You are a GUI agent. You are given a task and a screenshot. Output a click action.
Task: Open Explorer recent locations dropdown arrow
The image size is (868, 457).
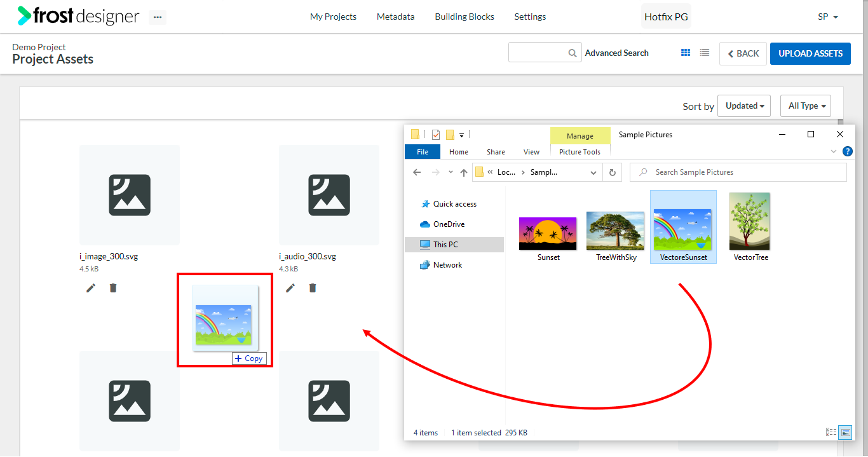[x=451, y=172]
